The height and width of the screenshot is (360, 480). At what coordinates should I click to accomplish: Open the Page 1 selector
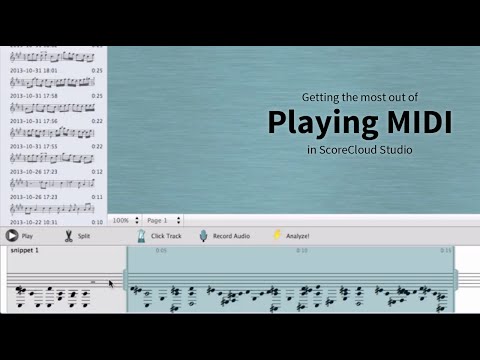click(163, 220)
